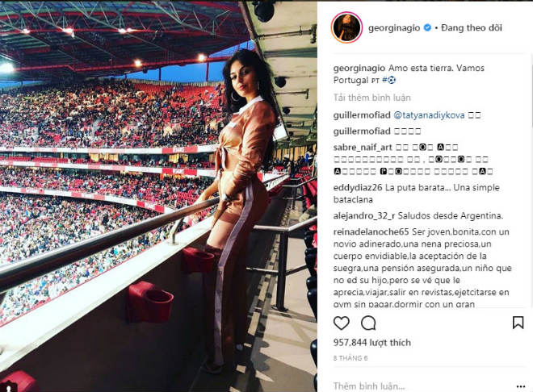This screenshot has width=533, height=392.
Task: Click the blue verified badge
Action: 427,28
